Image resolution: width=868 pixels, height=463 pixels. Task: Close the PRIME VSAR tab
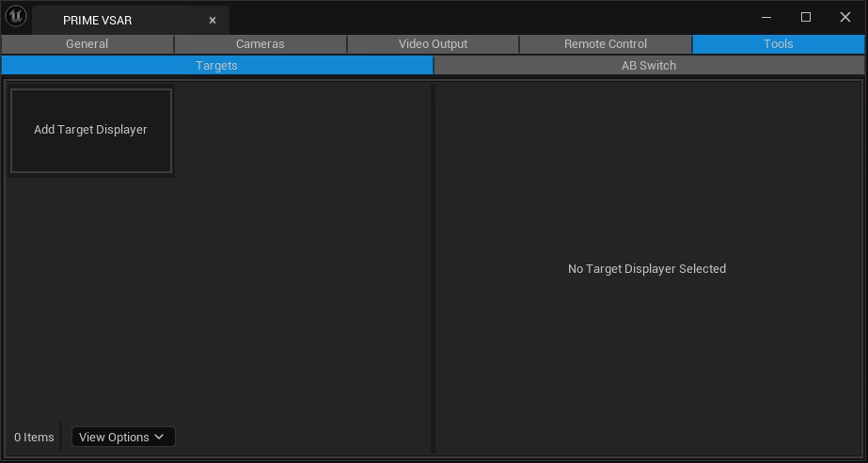point(212,21)
